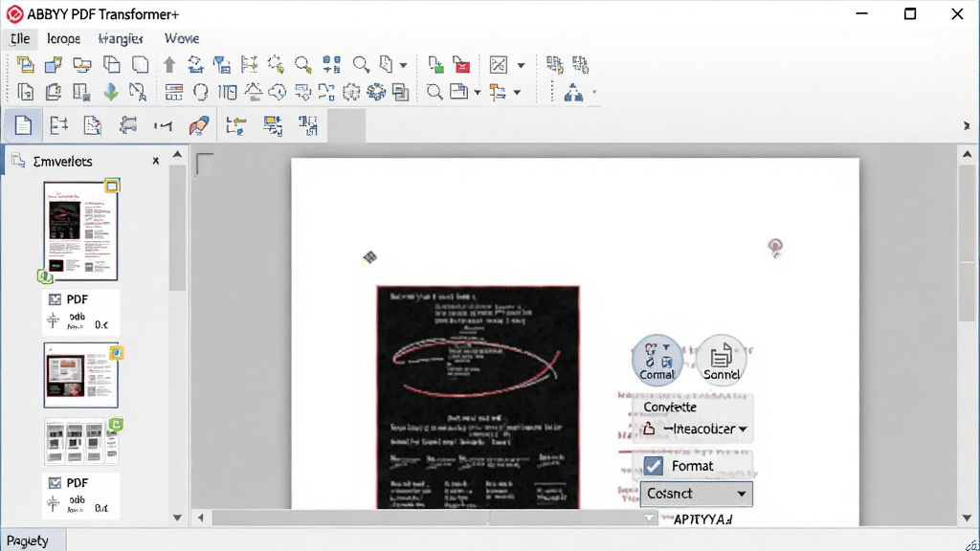Screen dimensions: 980x551
Task: Click the round Sonnel button
Action: 722,360
